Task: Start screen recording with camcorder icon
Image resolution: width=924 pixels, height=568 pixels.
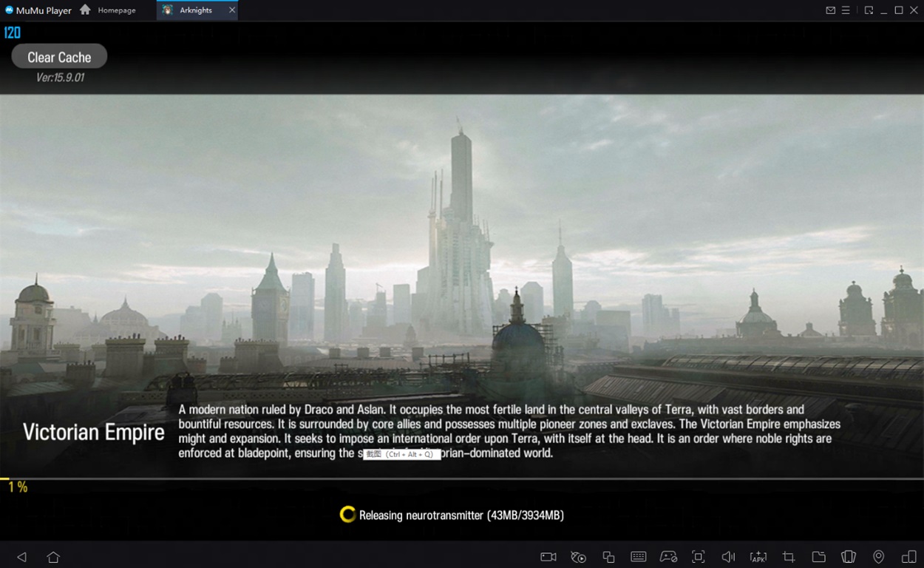Action: point(548,557)
